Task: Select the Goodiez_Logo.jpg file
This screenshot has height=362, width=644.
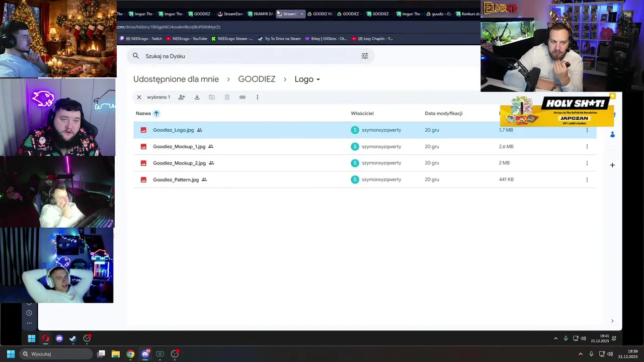Action: click(x=173, y=130)
